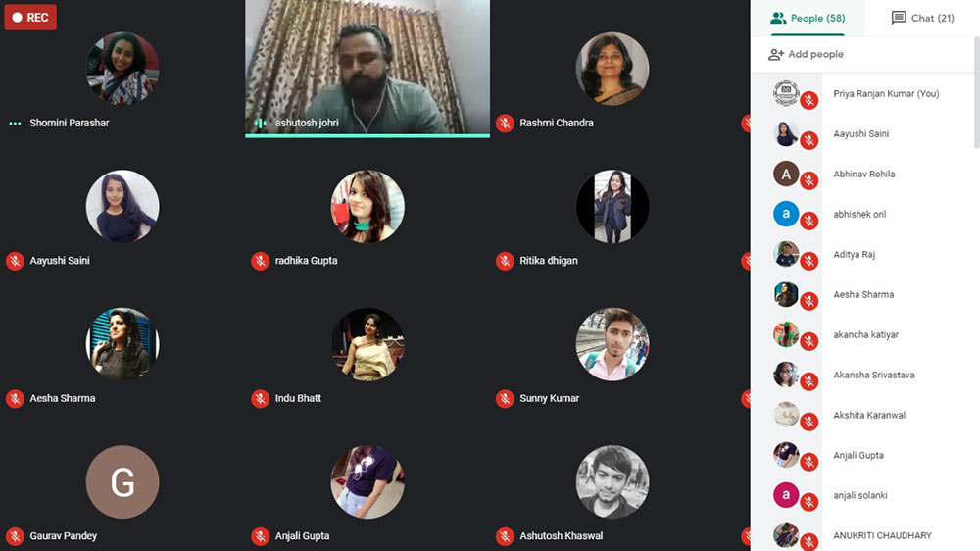
Task: Click muted mic icon on radhika Gupta tile
Action: coord(260,261)
